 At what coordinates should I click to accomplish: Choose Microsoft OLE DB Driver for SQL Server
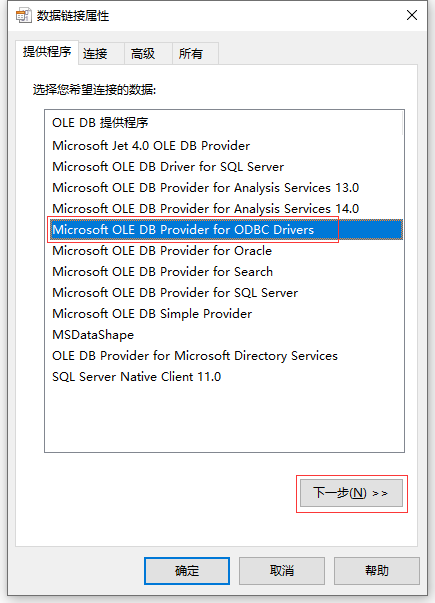(224, 167)
